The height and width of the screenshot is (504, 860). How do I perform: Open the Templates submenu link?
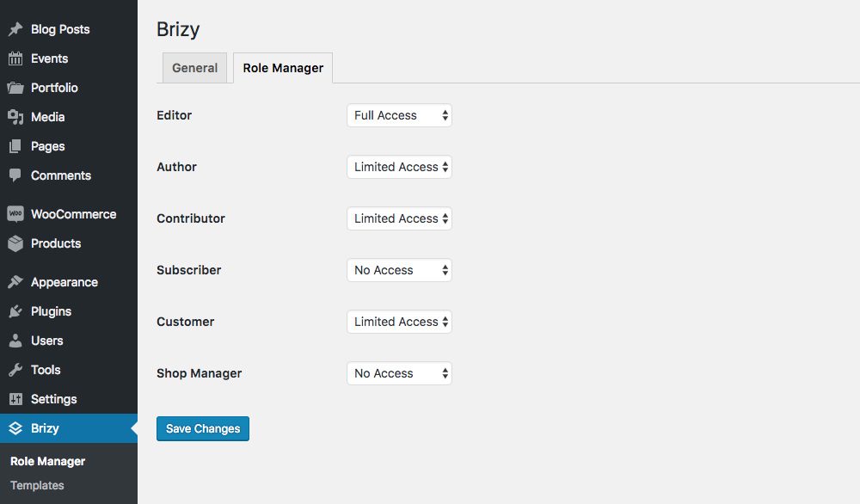click(x=37, y=485)
